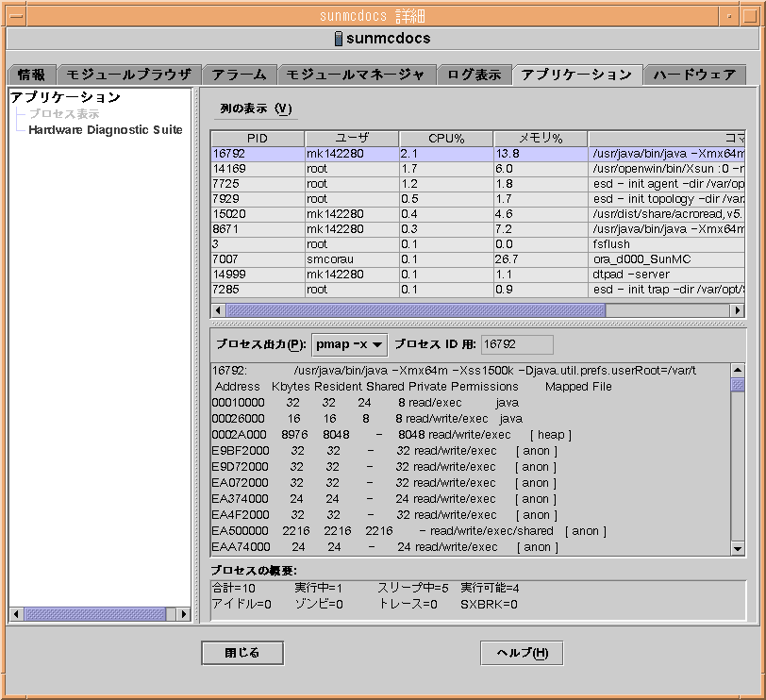Select the ora_d000_SunMC process row
766x700 pixels.
pos(477,259)
